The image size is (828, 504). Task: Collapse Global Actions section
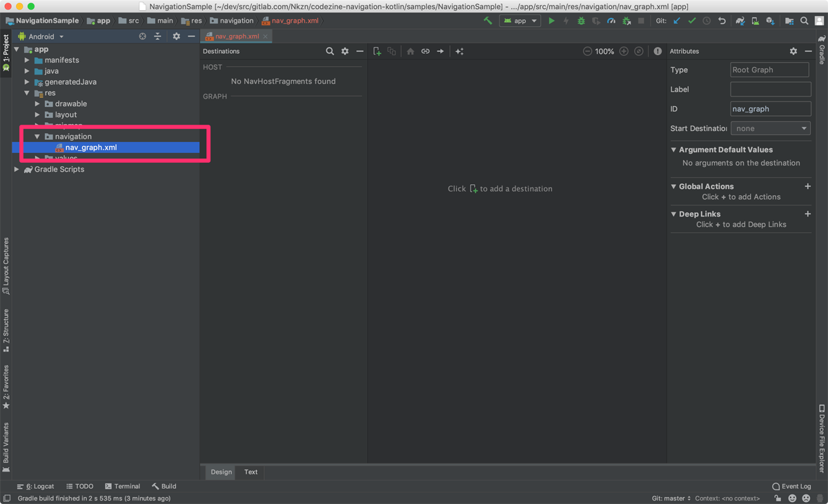(674, 186)
